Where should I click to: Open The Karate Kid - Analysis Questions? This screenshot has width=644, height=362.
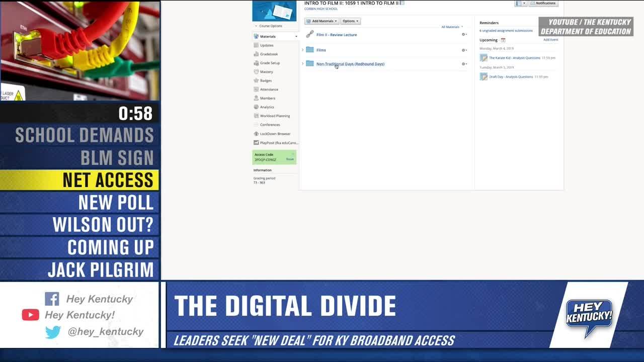(x=514, y=58)
